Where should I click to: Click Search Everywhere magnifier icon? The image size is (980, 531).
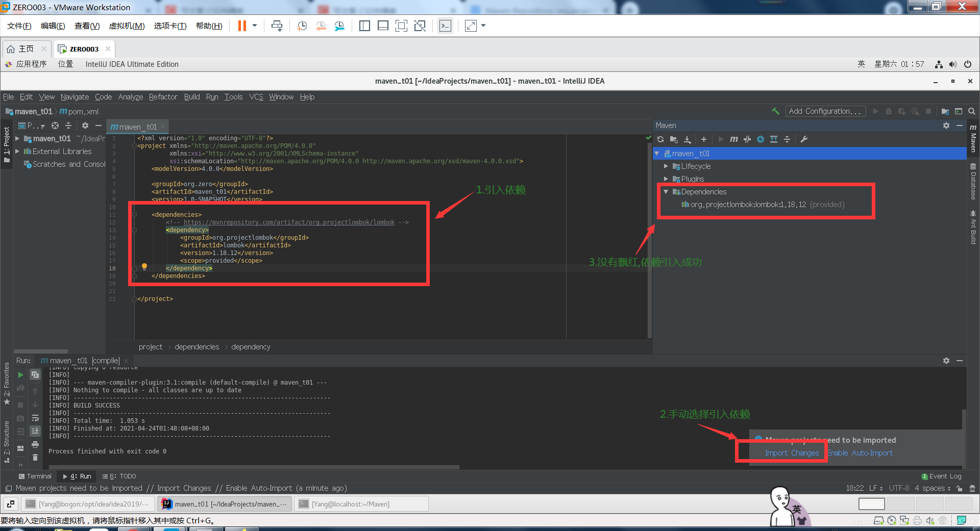point(972,111)
